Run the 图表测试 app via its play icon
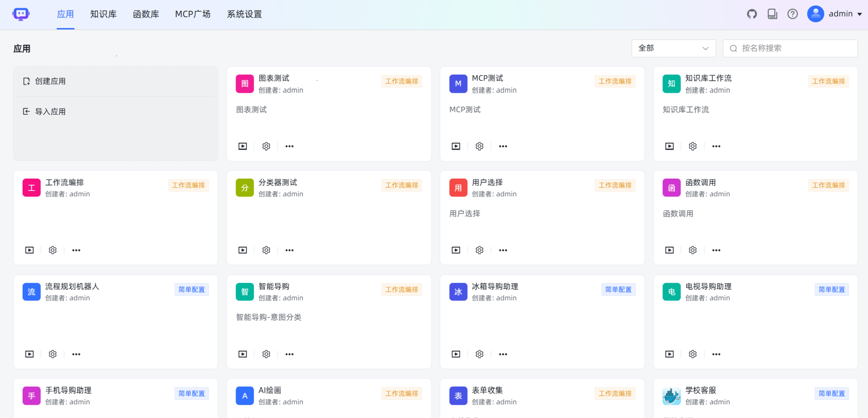868x418 pixels. pyautogui.click(x=242, y=146)
